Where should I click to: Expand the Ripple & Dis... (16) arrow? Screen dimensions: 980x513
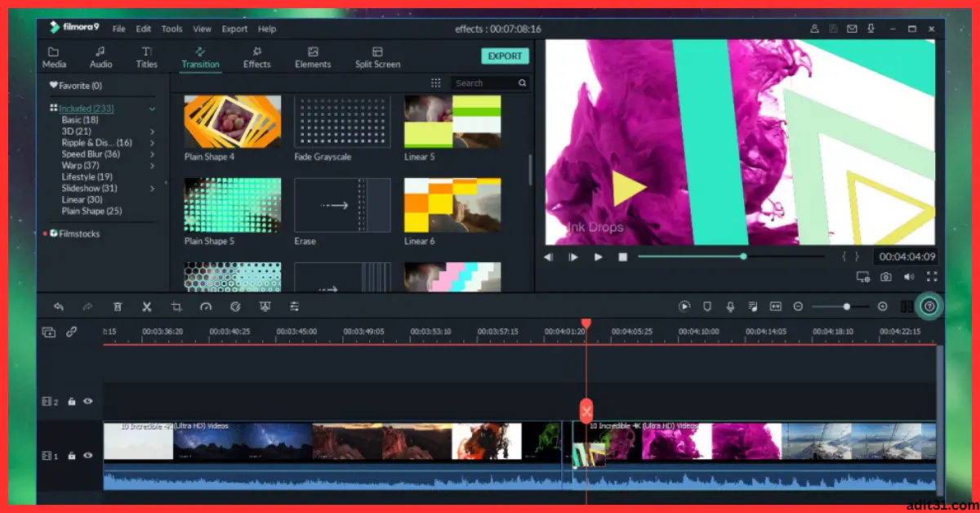[x=152, y=143]
